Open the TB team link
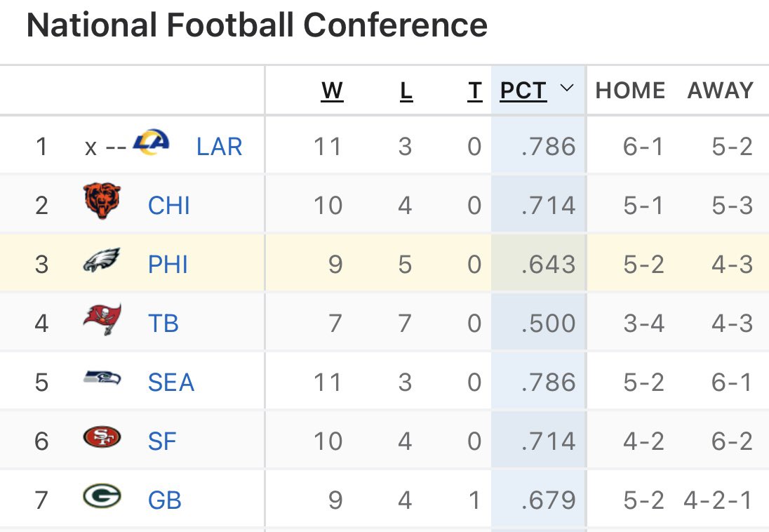769x532 pixels. [163, 324]
